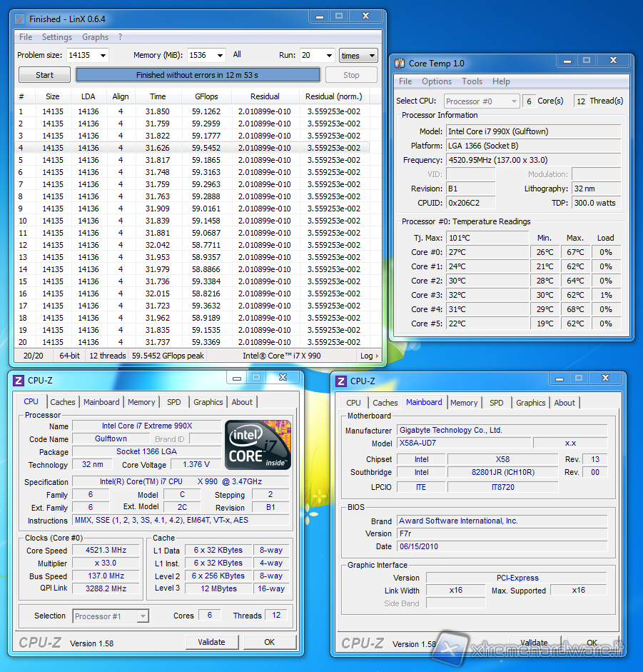Click the LinX title bar icon
This screenshot has height=672, width=643.
[19, 19]
